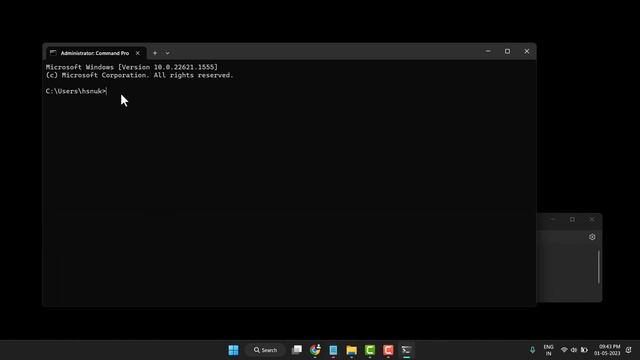Image resolution: width=640 pixels, height=360 pixels.
Task: Open the green Camtasia taskbar icon
Action: tap(370, 350)
